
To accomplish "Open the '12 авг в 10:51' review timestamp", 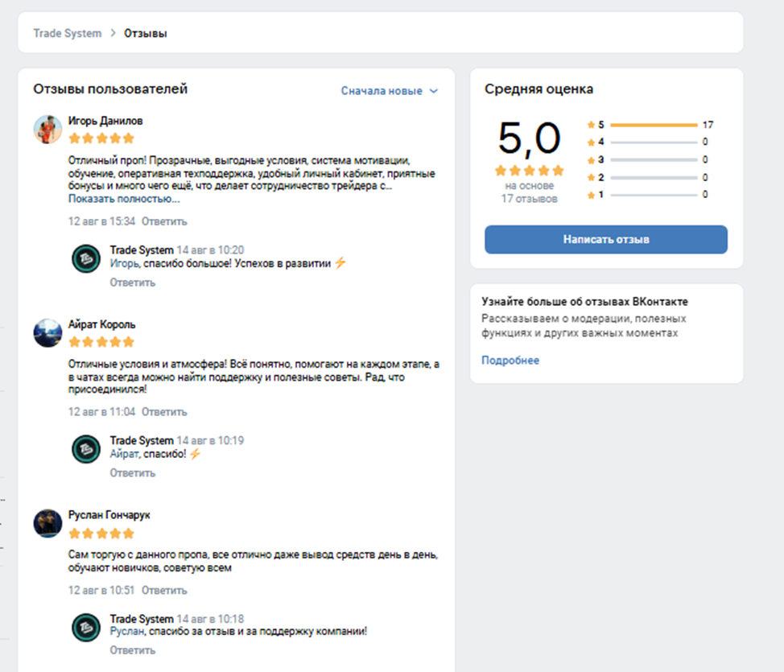I will (101, 591).
